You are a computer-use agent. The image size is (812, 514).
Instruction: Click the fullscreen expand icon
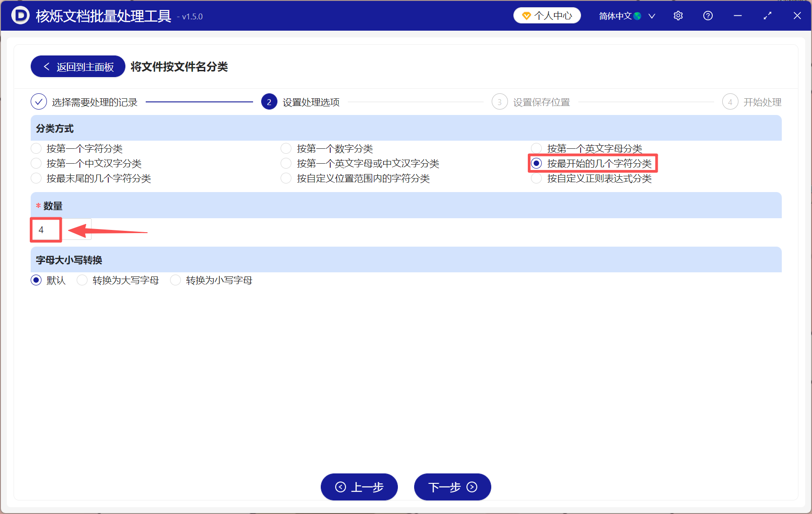pos(767,15)
